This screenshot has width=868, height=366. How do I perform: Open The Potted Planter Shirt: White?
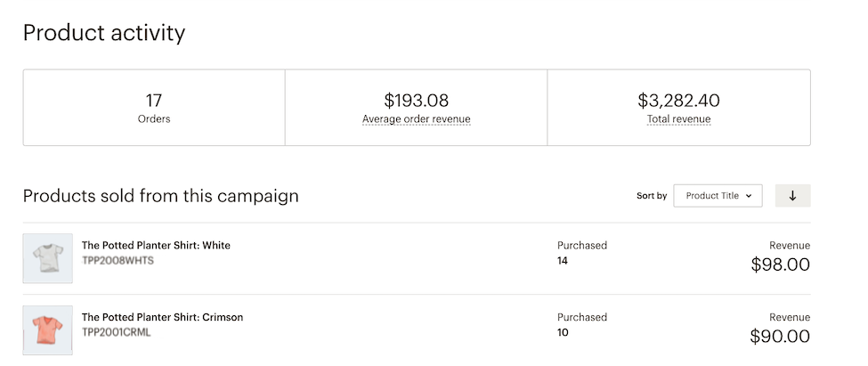pyautogui.click(x=156, y=245)
